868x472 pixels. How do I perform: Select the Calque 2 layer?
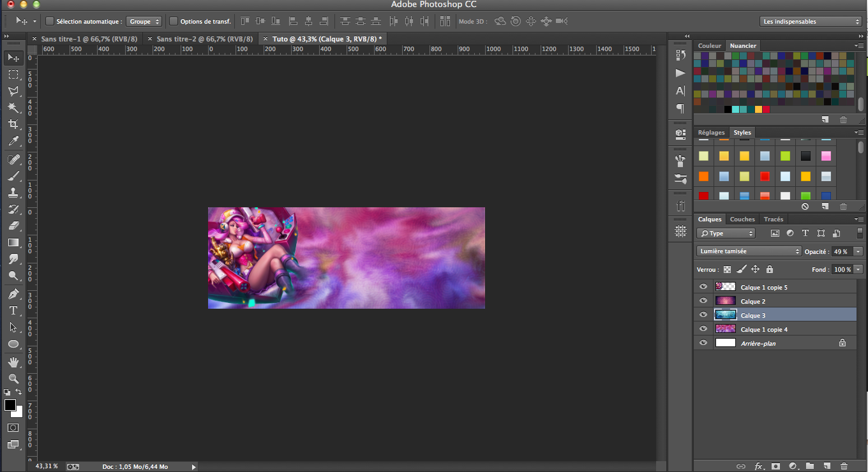tap(775, 301)
